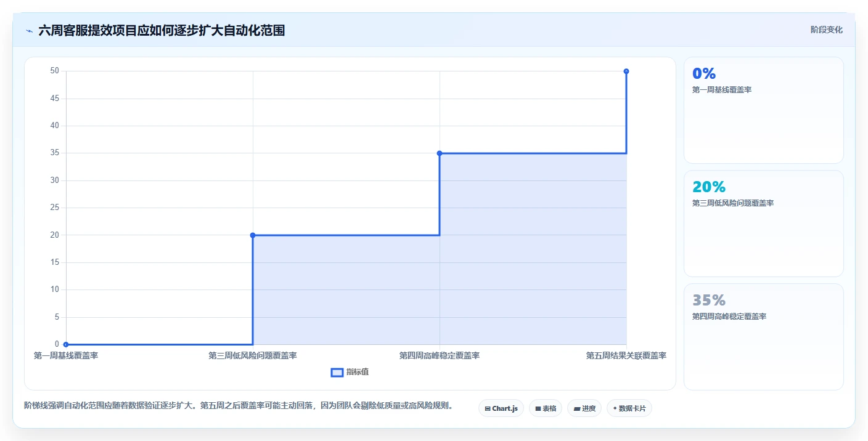Click the x-axis label 第四周高峰稳定覆盖率
Viewport: 868px width, 441px height.
click(x=440, y=355)
